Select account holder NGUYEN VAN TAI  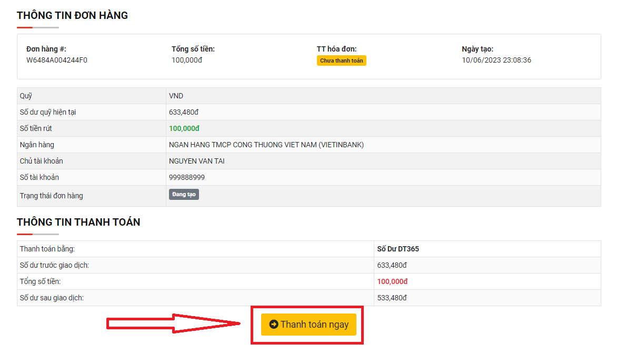(x=197, y=161)
